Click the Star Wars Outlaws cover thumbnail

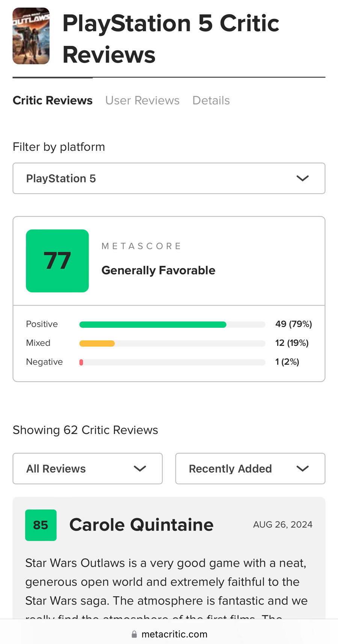tap(31, 36)
